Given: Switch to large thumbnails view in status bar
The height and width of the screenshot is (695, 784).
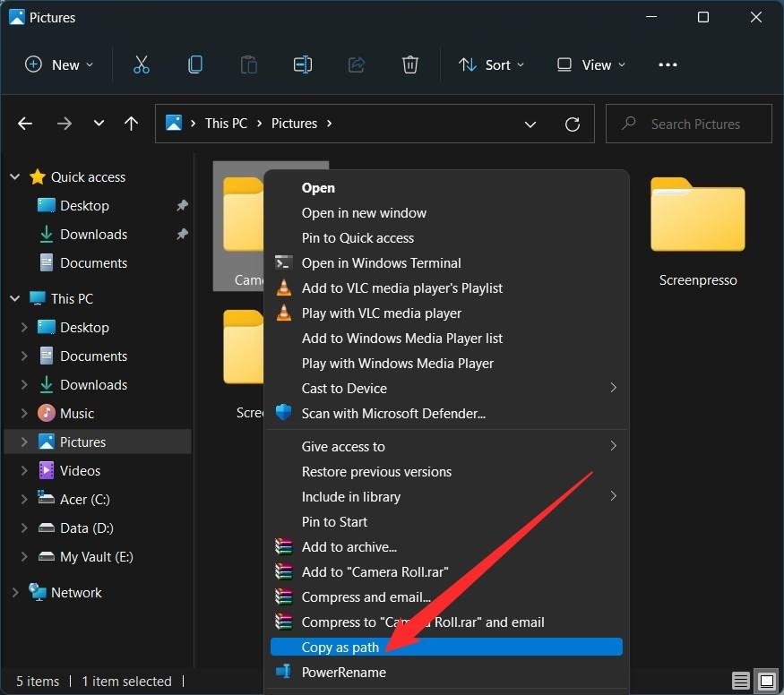Looking at the screenshot, I should click(765, 681).
